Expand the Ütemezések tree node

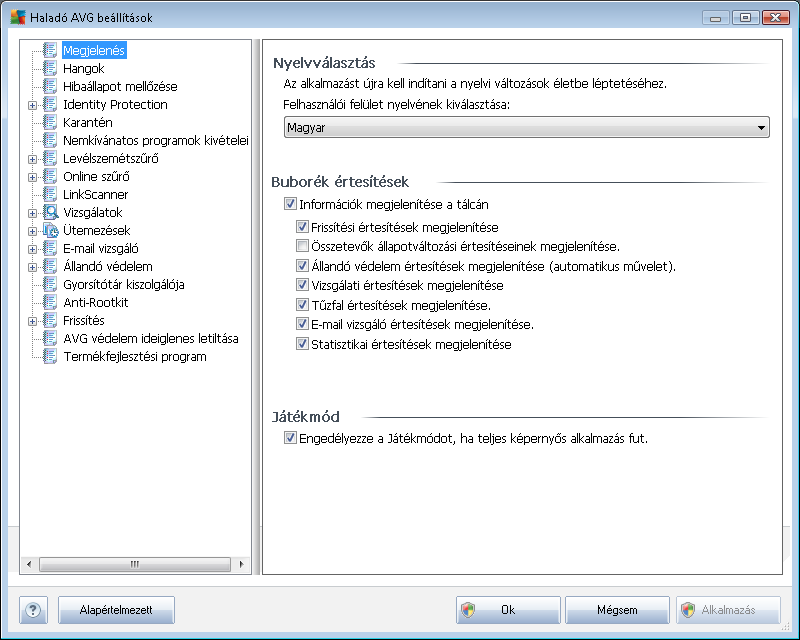click(x=32, y=231)
